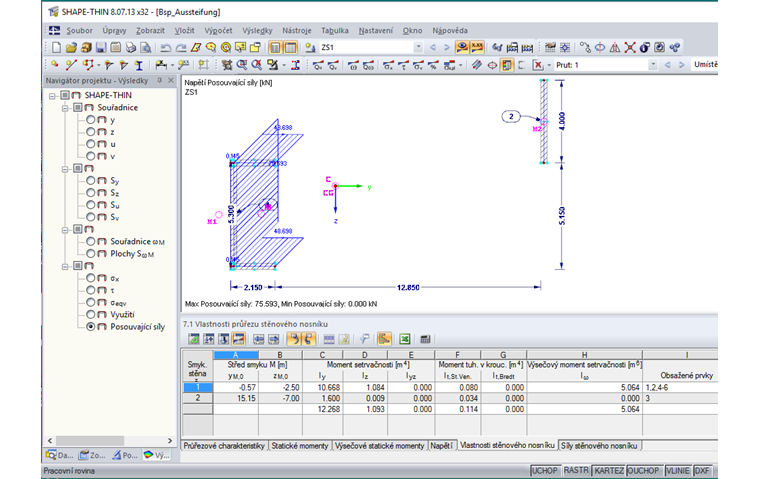The width and height of the screenshot is (760, 479).
Task: Toggle the KARTEZ status bar button
Action: [609, 470]
